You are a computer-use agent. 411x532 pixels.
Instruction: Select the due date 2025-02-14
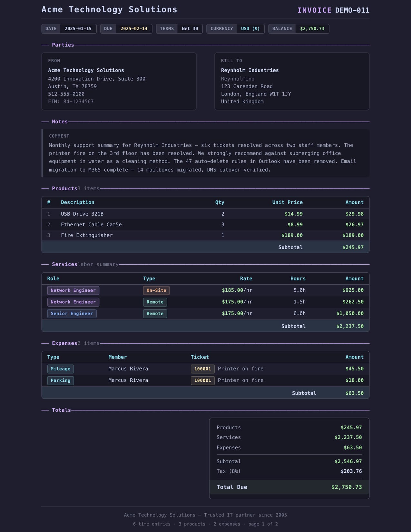pyautogui.click(x=134, y=29)
